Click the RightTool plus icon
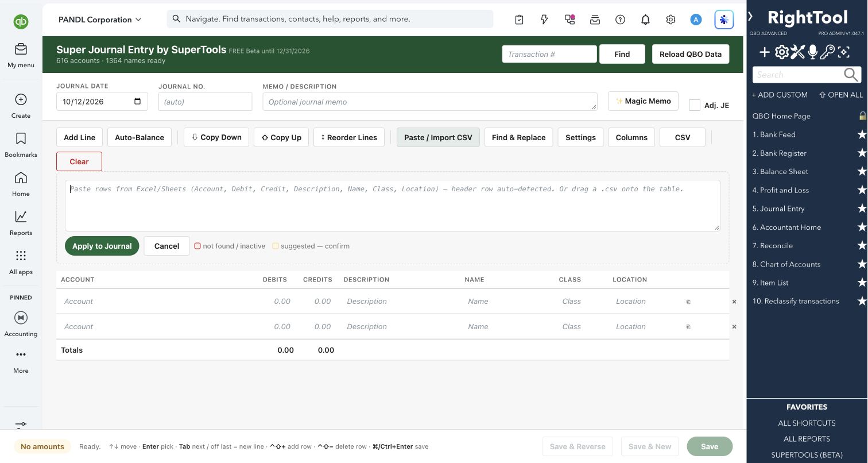This screenshot has height=463, width=868. [765, 53]
